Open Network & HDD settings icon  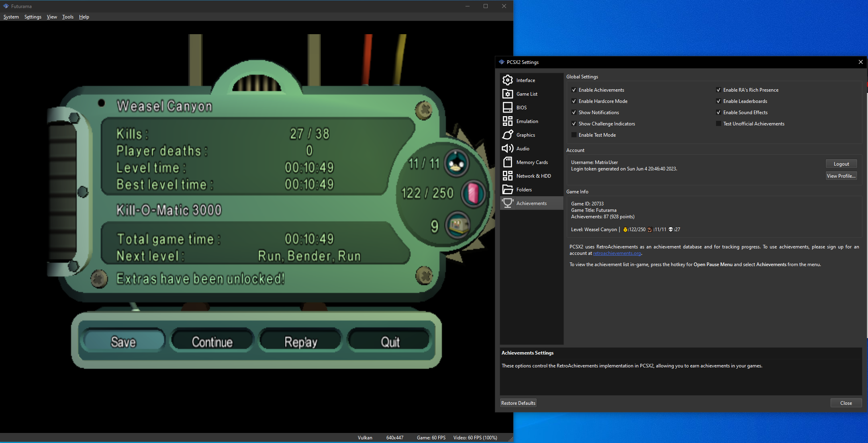[x=508, y=176]
